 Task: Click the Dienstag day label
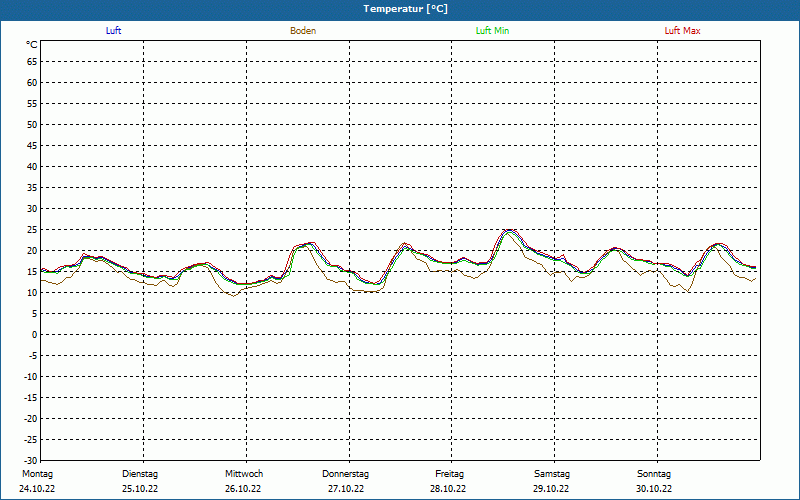(140, 474)
